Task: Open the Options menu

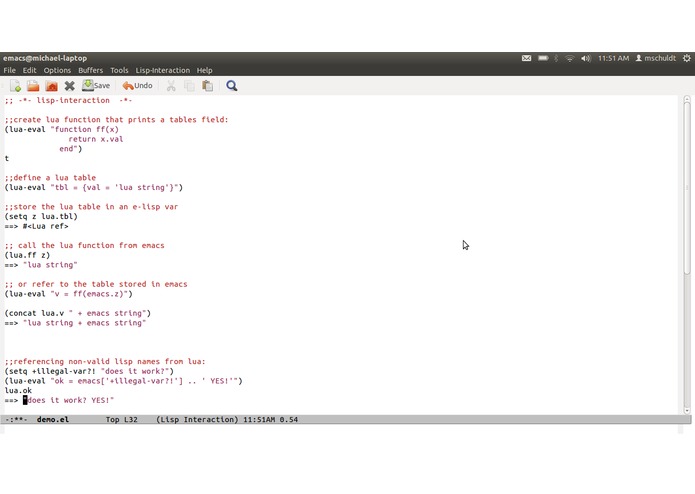Action: (x=57, y=70)
